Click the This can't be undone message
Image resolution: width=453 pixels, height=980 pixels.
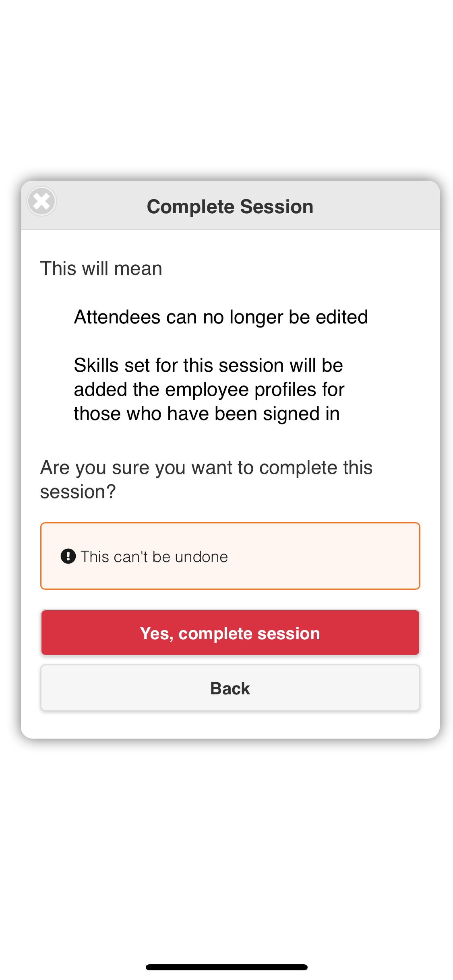[155, 556]
